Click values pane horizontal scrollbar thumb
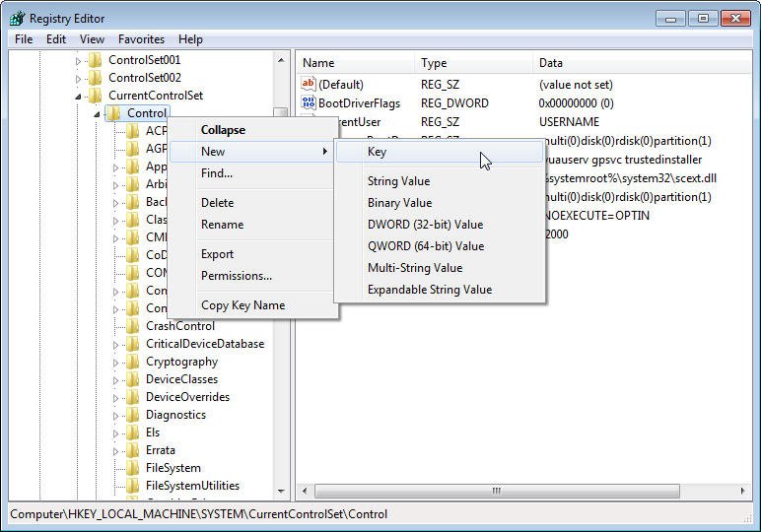Viewport: 761px width, 532px height. pos(497,491)
